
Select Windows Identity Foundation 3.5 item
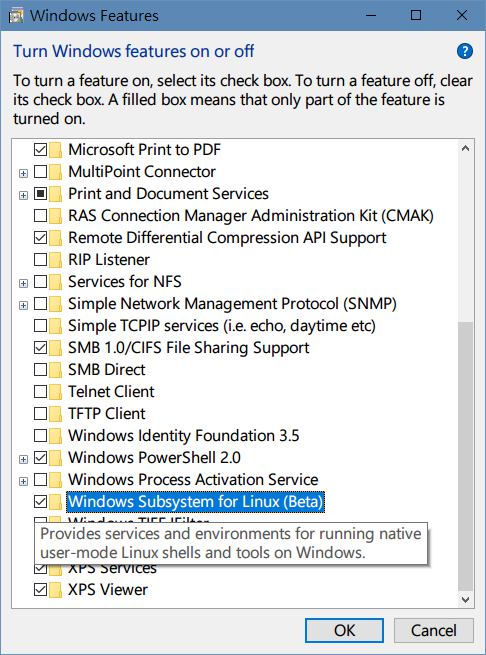(x=184, y=436)
